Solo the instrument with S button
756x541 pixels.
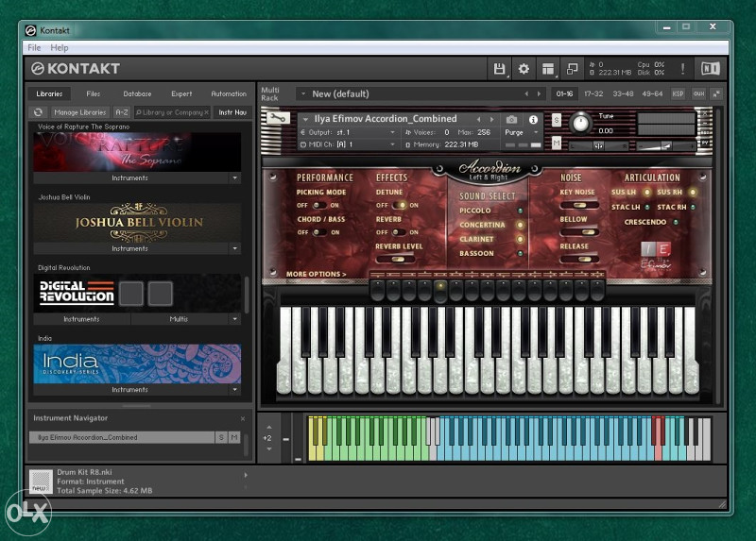click(x=557, y=120)
